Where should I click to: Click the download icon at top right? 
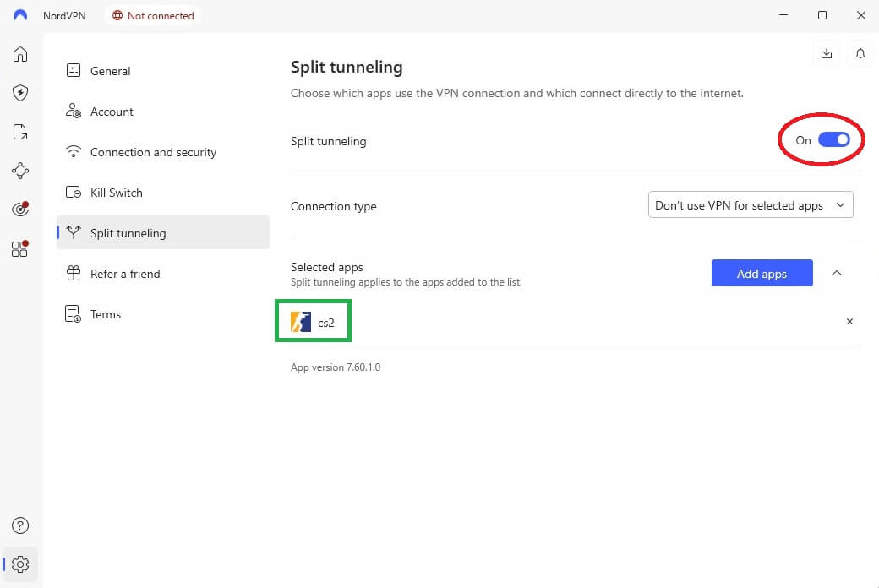click(826, 52)
